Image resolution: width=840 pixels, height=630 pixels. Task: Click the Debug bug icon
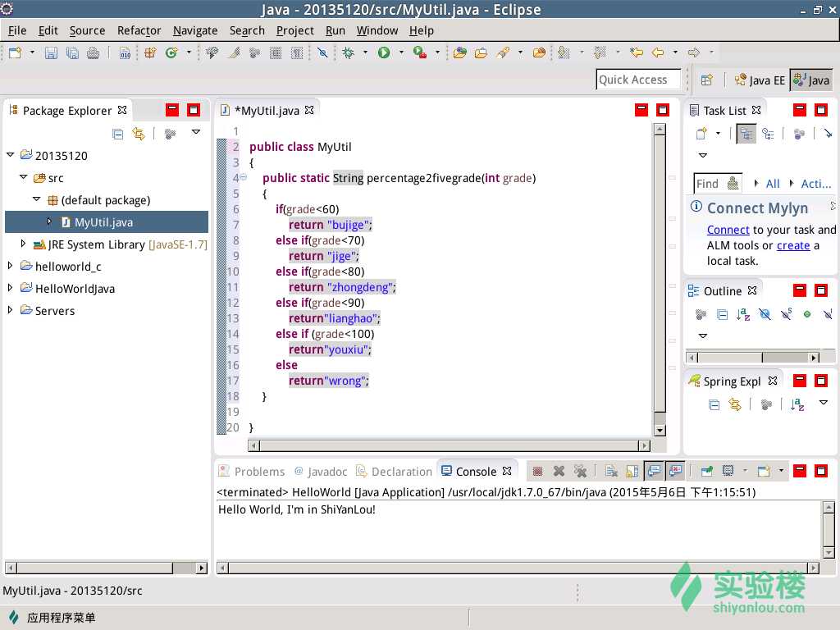pyautogui.click(x=348, y=52)
